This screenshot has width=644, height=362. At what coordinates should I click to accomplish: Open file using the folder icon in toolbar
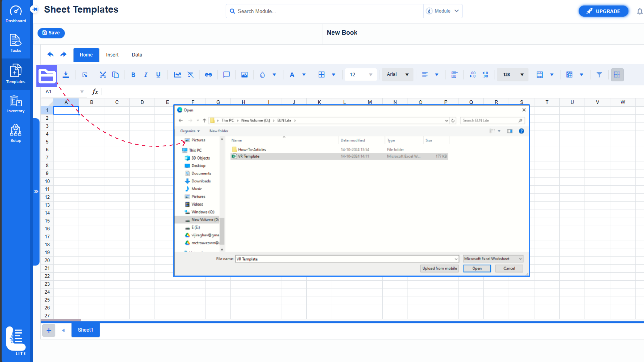[x=47, y=76]
